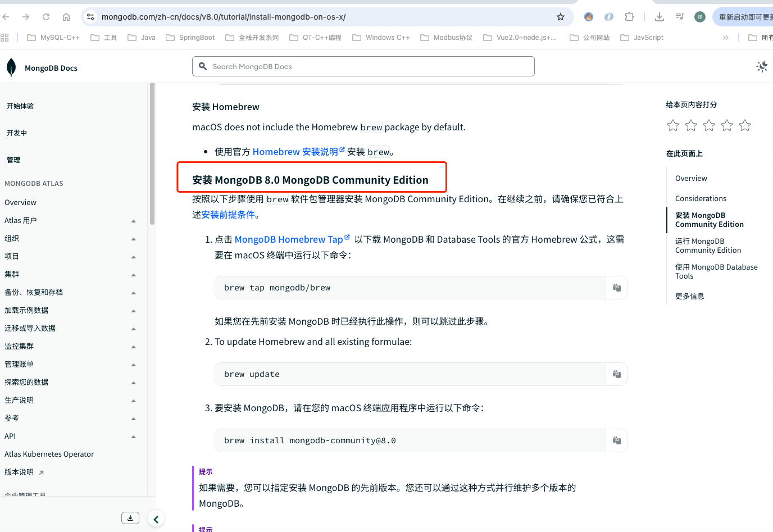Image resolution: width=773 pixels, height=532 pixels.
Task: Jump to Overview in page contents
Action: 691,178
